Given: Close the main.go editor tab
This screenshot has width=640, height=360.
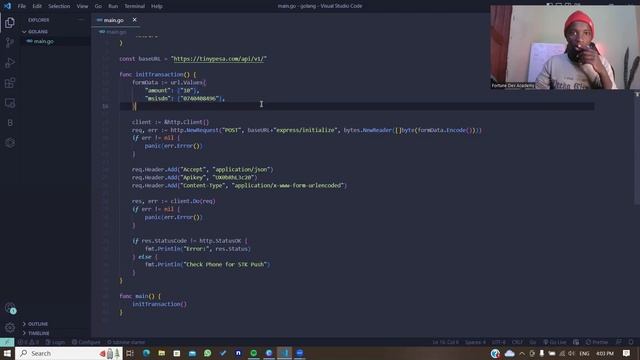Looking at the screenshot, I should click(134, 20).
